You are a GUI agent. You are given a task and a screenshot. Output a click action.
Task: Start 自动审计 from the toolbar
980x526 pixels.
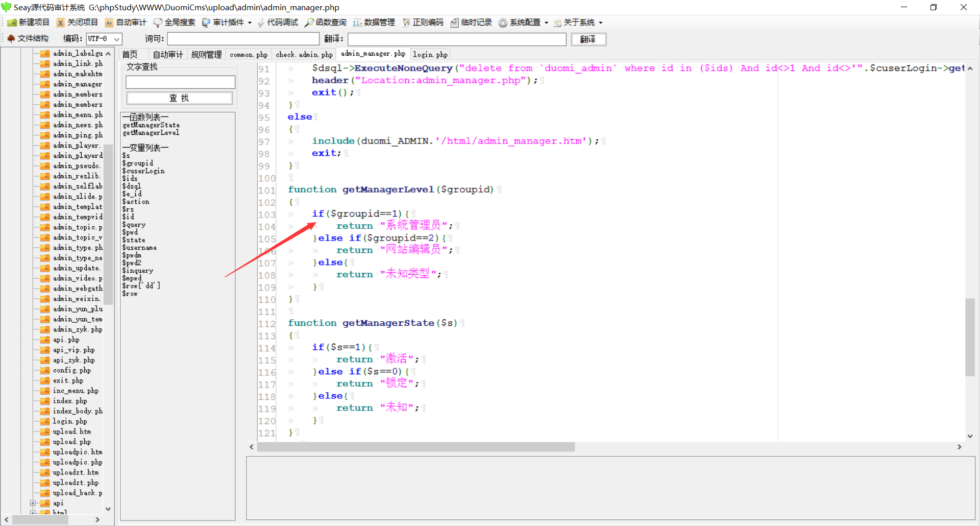pos(126,22)
